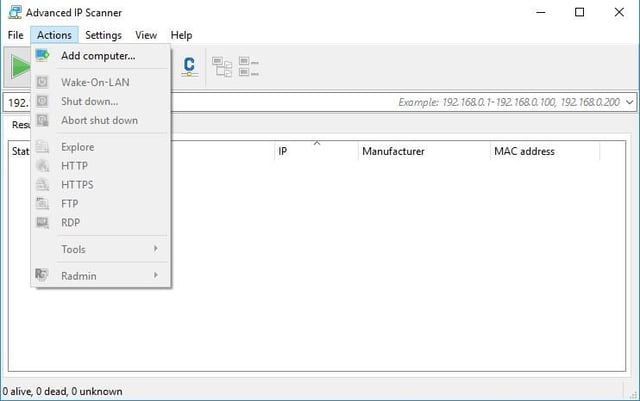
Task: Choose RDP from the Actions menu
Action: click(x=101, y=223)
